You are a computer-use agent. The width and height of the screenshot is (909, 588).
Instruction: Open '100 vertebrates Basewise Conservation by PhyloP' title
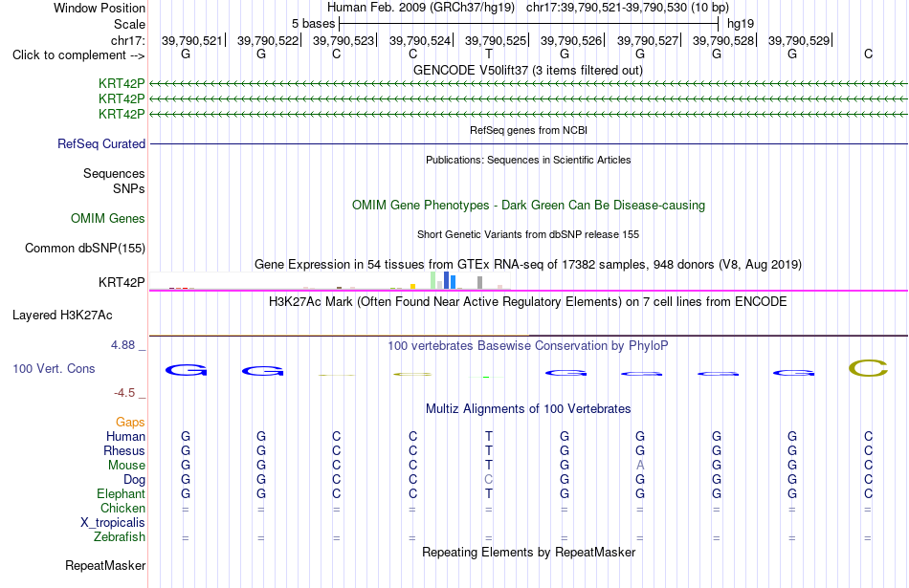tap(528, 346)
